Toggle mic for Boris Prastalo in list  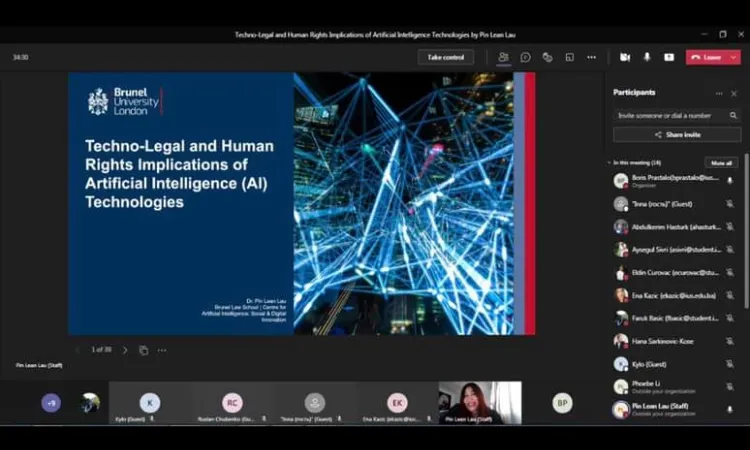729,180
